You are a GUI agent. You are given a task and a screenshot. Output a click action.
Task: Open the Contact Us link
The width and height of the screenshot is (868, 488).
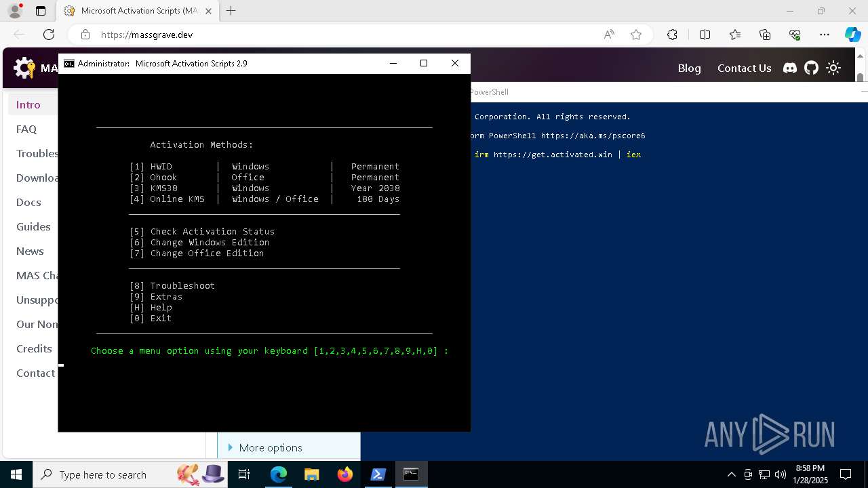coord(744,68)
